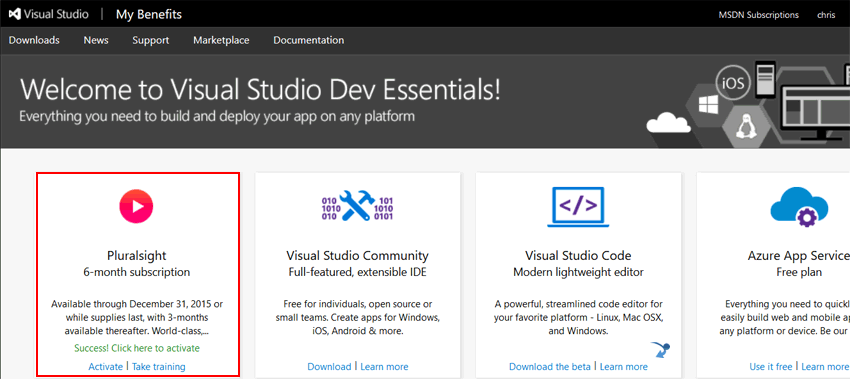Click the Visual Studio Community tools icon
The height and width of the screenshot is (379, 850).
(357, 206)
